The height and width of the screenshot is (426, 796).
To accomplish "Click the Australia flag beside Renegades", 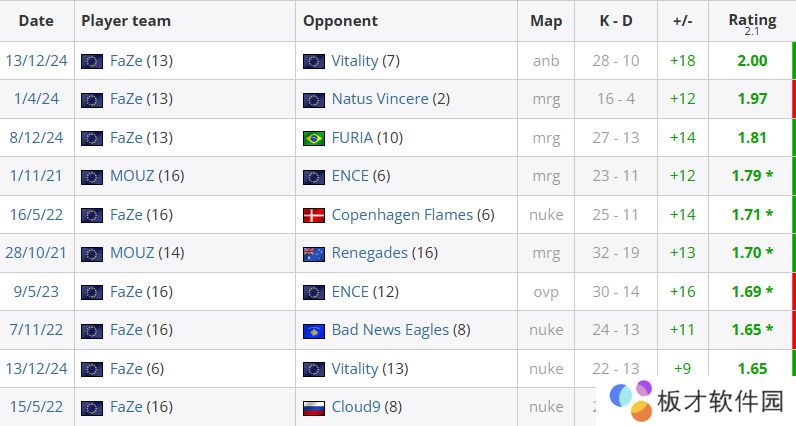I will click(314, 253).
